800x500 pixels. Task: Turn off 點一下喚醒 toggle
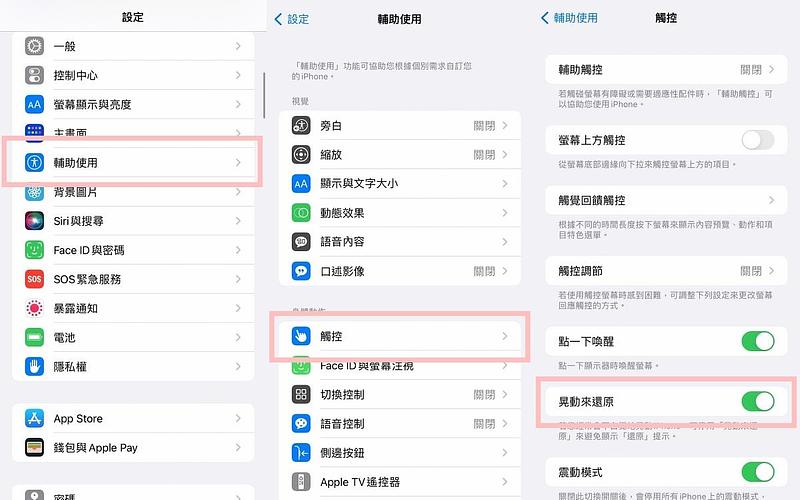point(757,342)
